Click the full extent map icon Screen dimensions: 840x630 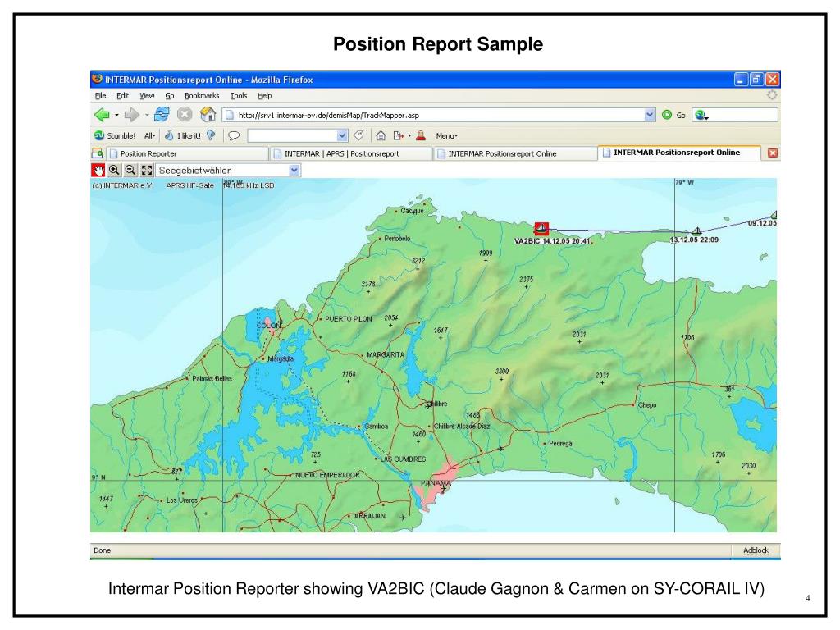pos(146,171)
